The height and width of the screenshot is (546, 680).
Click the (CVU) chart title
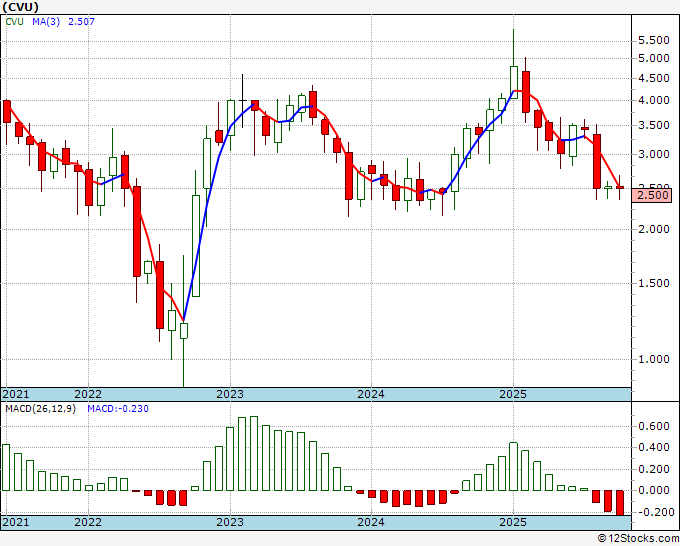(20, 7)
